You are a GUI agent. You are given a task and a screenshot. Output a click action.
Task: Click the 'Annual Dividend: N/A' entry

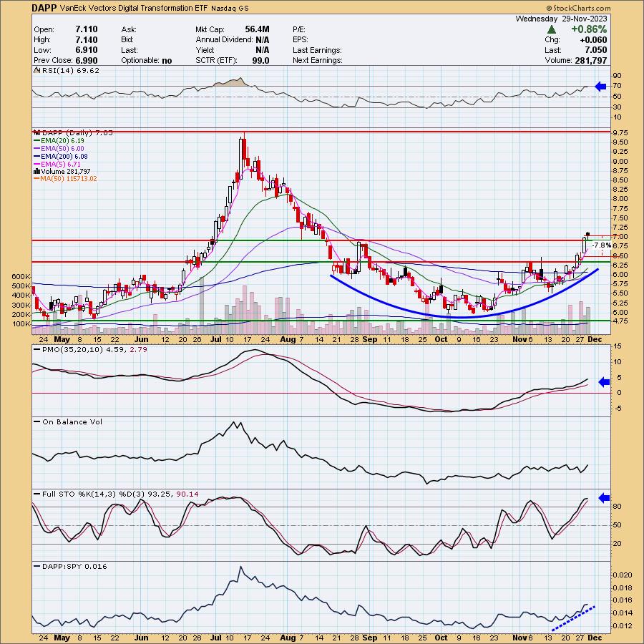tap(233, 39)
